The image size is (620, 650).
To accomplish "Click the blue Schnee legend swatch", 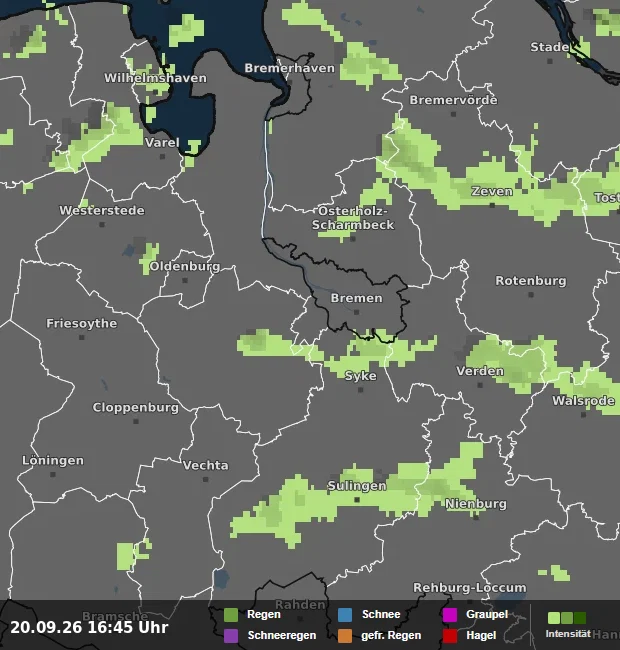I will point(345,615).
